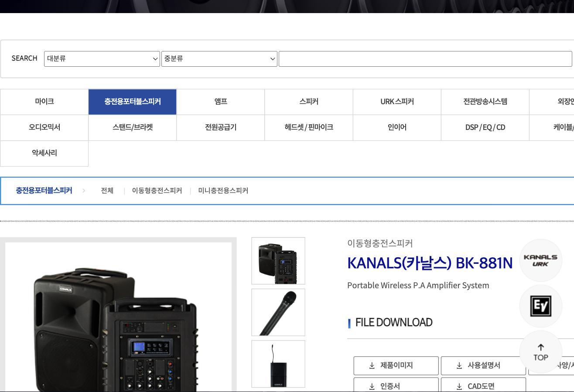Open the KANALS URK brand shortcut
Image resolution: width=574 pixels, height=392 pixels.
(541, 260)
